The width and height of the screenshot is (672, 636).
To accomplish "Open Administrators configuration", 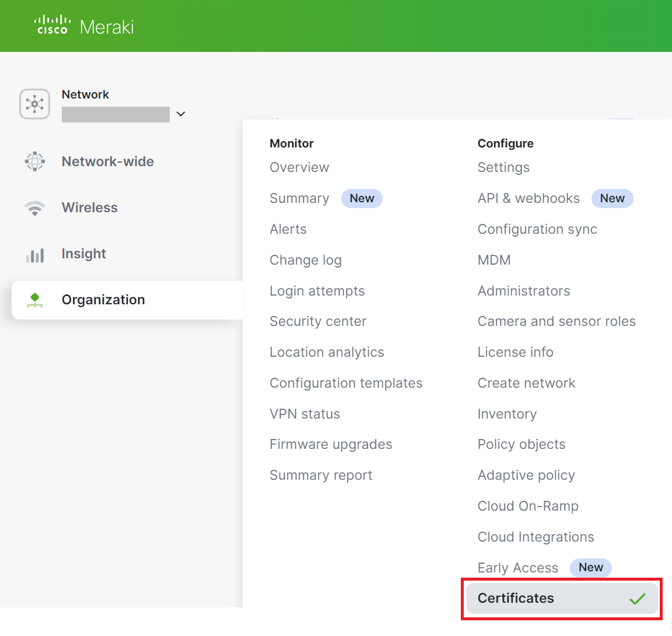I will (524, 291).
